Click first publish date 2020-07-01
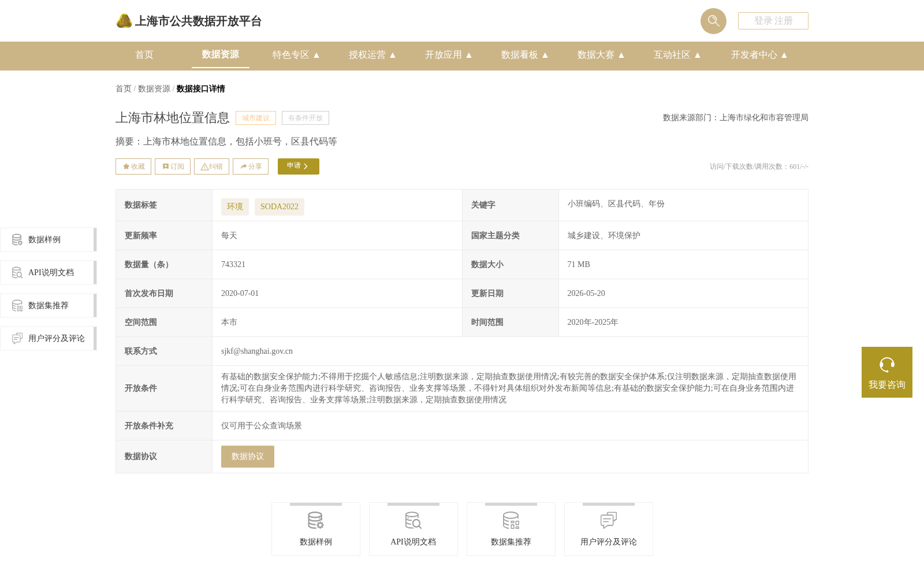The image size is (924, 578). (240, 294)
